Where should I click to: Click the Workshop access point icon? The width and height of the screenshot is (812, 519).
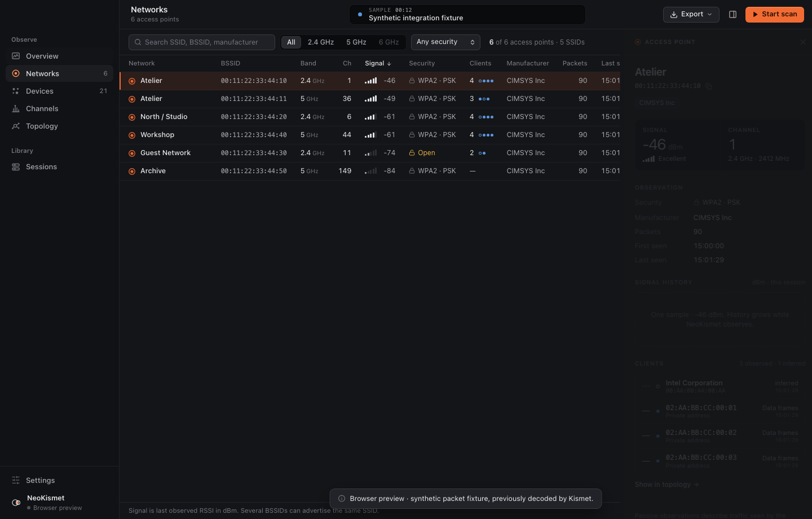pos(132,135)
